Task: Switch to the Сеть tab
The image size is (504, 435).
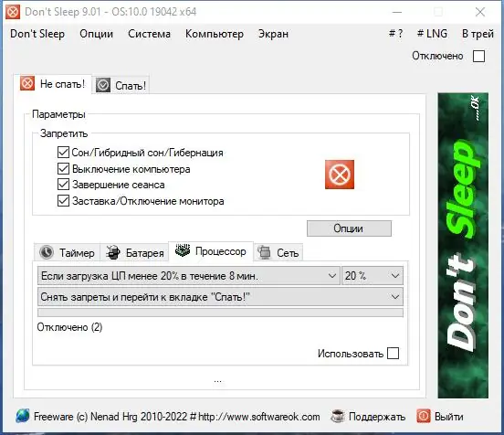Action: click(278, 252)
